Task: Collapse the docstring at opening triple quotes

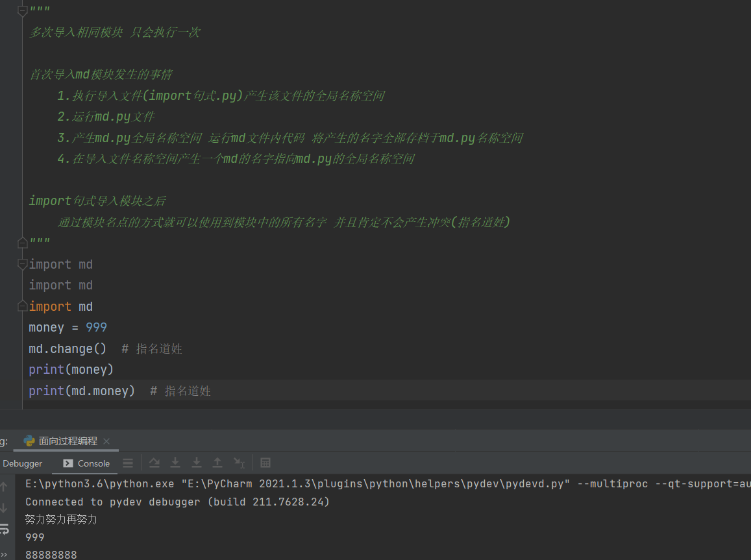Action: pos(23,10)
